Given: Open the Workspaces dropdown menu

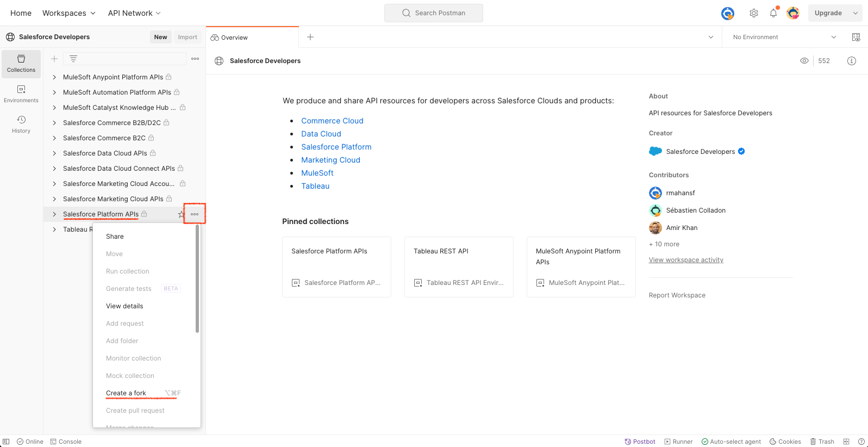Looking at the screenshot, I should (68, 13).
